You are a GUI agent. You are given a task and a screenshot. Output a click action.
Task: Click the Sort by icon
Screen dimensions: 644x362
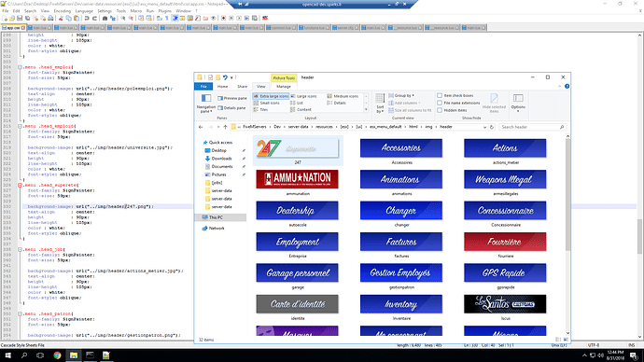pyautogui.click(x=380, y=103)
